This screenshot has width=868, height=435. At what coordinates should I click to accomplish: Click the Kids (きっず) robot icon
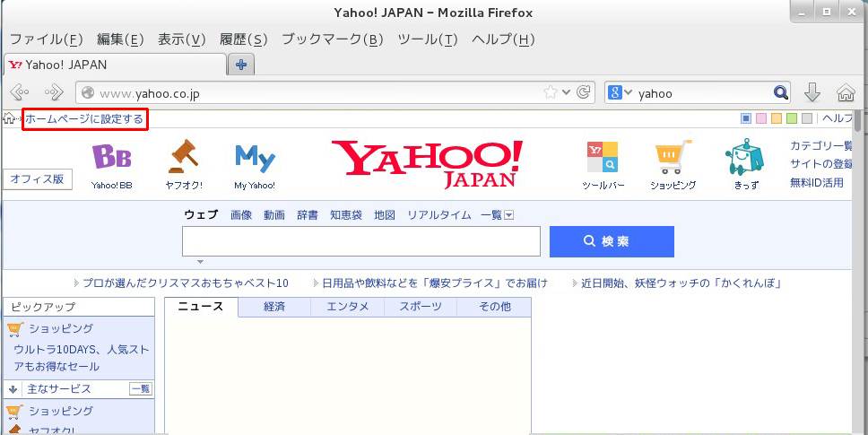pos(743,159)
